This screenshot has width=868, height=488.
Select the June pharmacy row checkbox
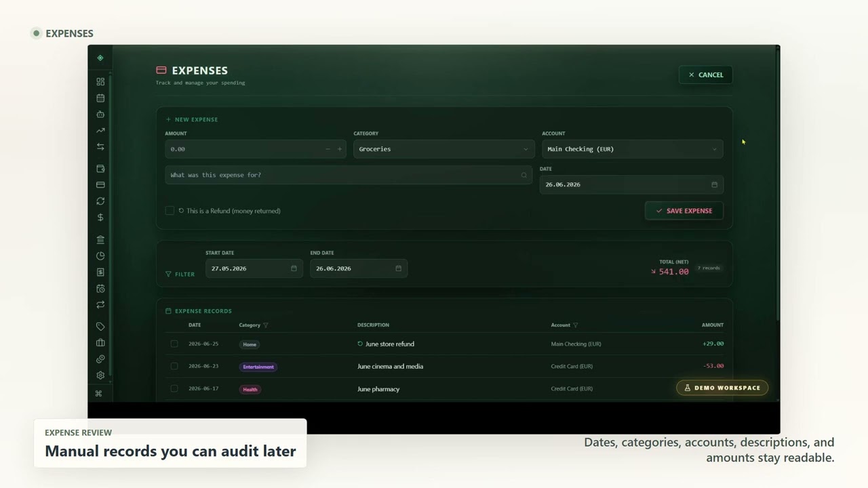tap(174, 389)
